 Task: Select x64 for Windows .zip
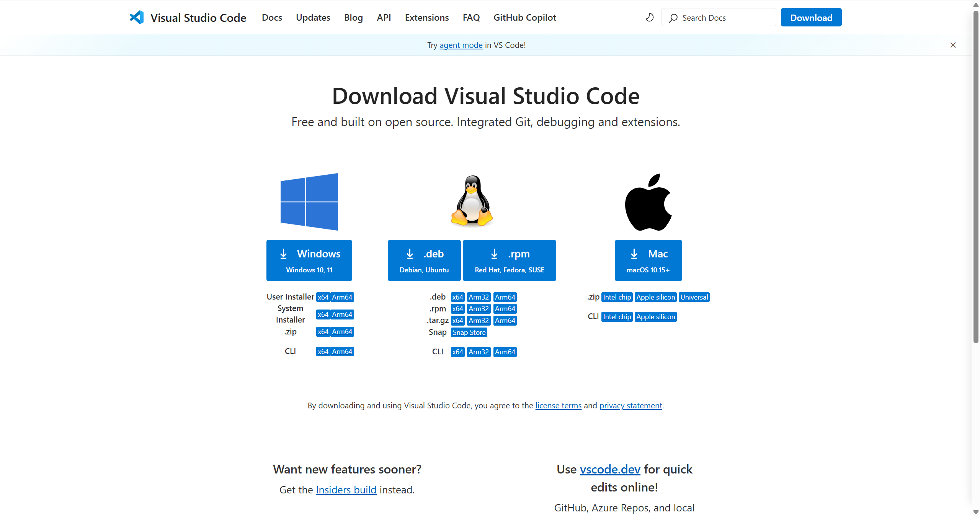(323, 332)
